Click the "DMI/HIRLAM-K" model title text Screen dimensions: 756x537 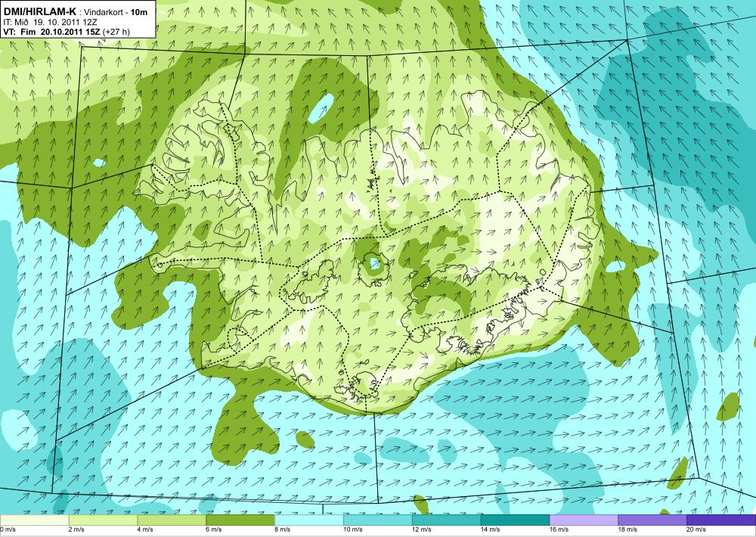(39, 11)
